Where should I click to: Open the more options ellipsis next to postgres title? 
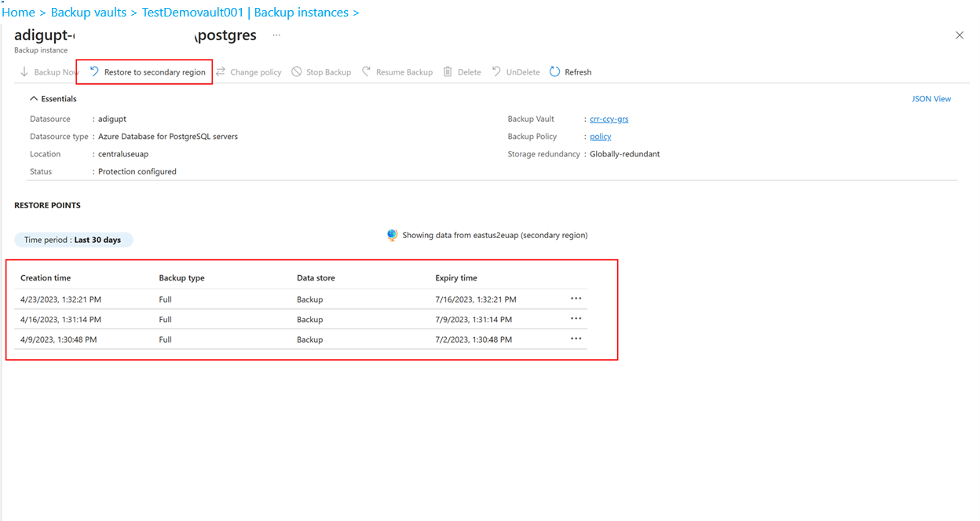276,35
